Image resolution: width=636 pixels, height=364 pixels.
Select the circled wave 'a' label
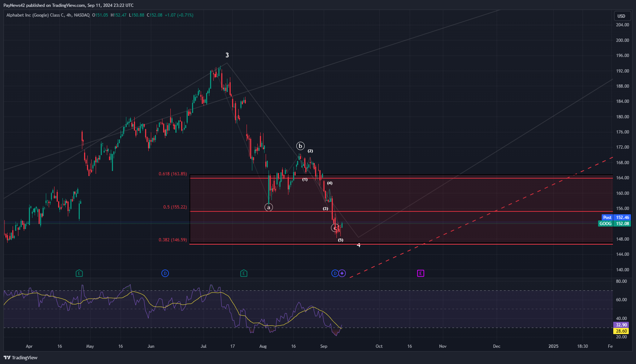point(269,207)
